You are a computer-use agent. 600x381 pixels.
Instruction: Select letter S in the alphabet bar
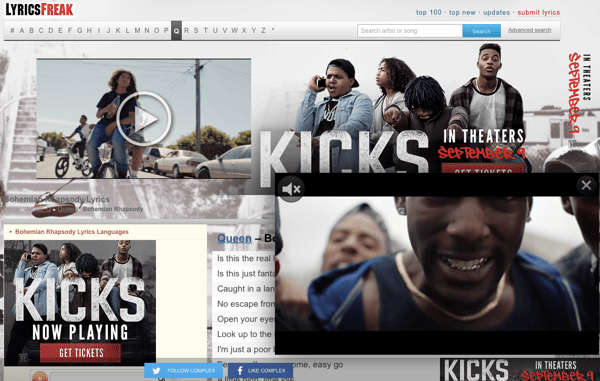coord(196,30)
